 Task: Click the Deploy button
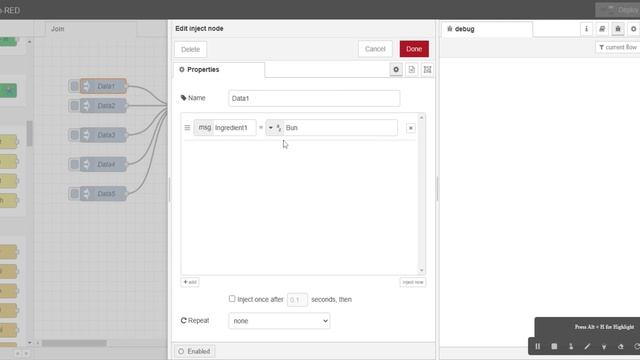[x=618, y=10]
